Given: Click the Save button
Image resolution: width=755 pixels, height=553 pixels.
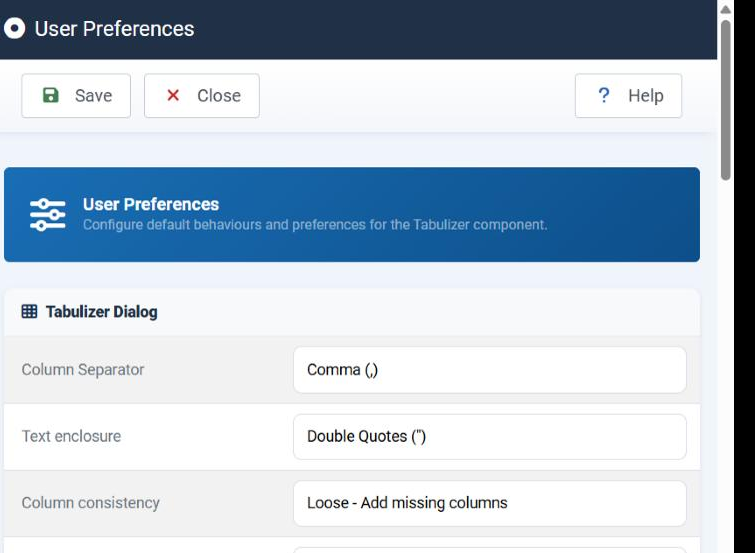Looking at the screenshot, I should click(76, 96).
